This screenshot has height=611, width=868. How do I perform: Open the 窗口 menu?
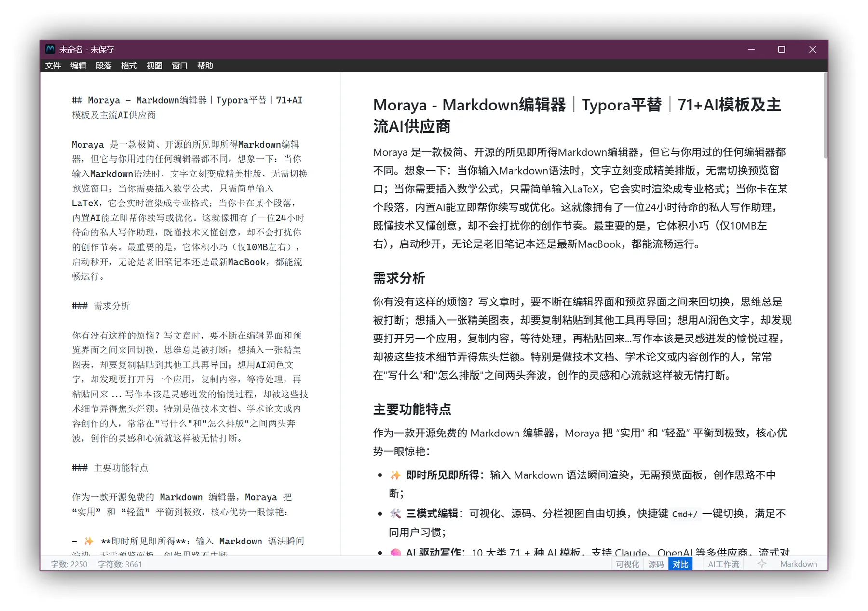[x=178, y=66]
